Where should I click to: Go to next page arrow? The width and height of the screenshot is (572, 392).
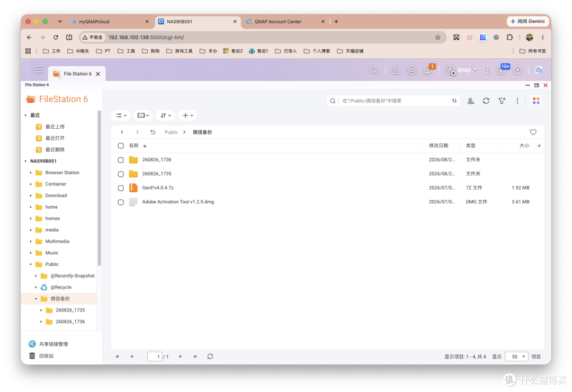[x=180, y=357]
